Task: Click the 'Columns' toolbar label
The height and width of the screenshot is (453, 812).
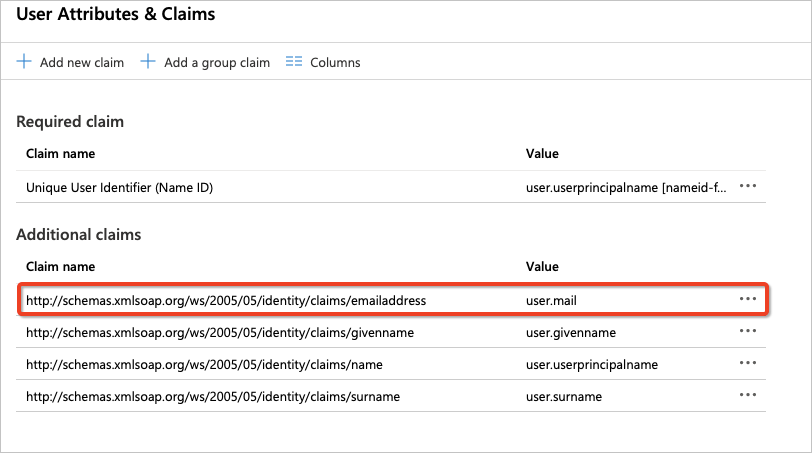Action: click(335, 63)
